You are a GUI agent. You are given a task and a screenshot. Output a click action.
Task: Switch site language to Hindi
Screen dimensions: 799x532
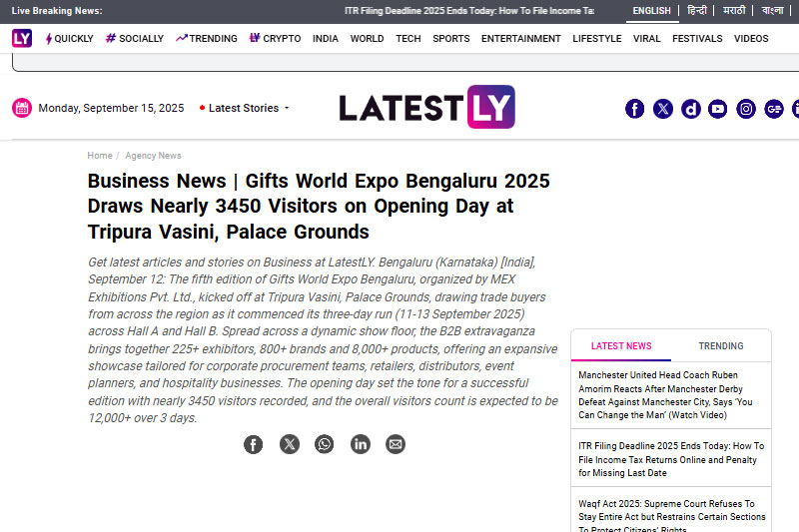(696, 11)
